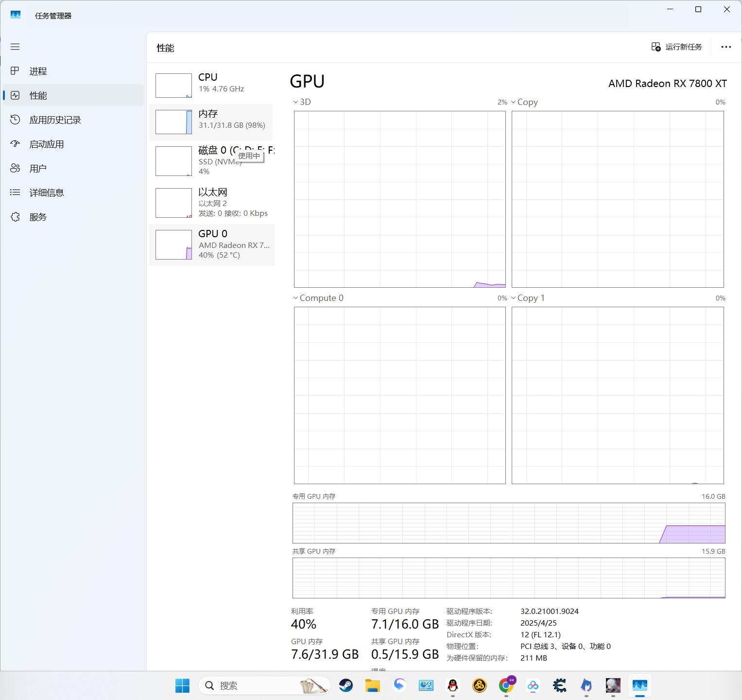The image size is (742, 700).
Task: Open the Details (详细信息) list icon
Action: (x=15, y=192)
